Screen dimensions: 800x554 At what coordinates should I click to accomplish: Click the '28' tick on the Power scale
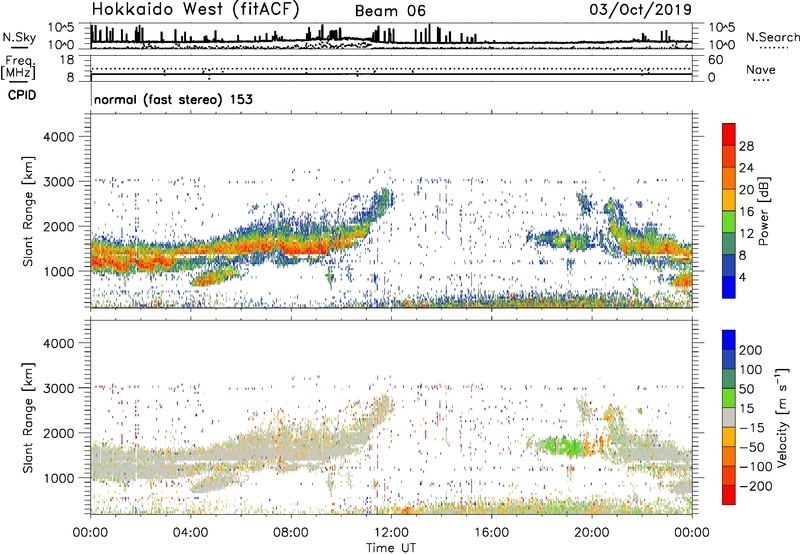[746, 146]
